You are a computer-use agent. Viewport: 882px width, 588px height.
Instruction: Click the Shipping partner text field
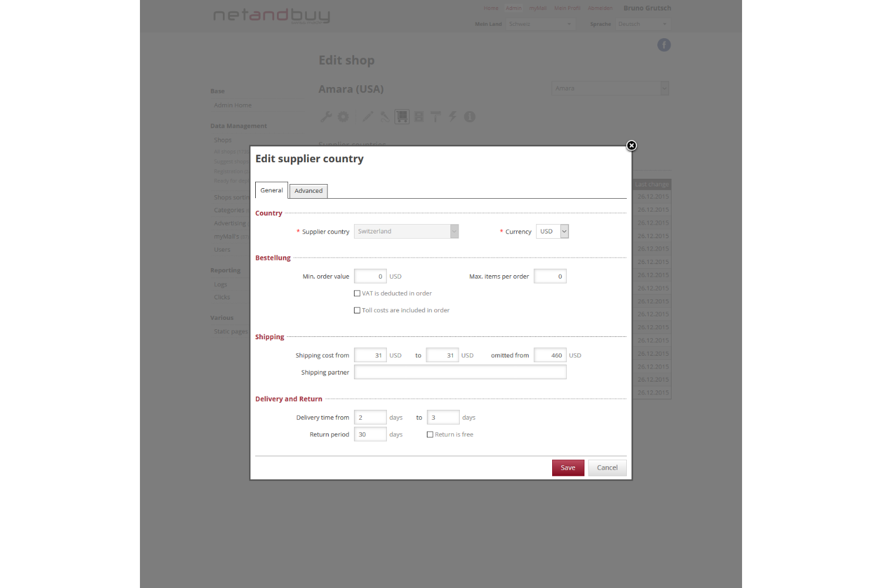460,372
